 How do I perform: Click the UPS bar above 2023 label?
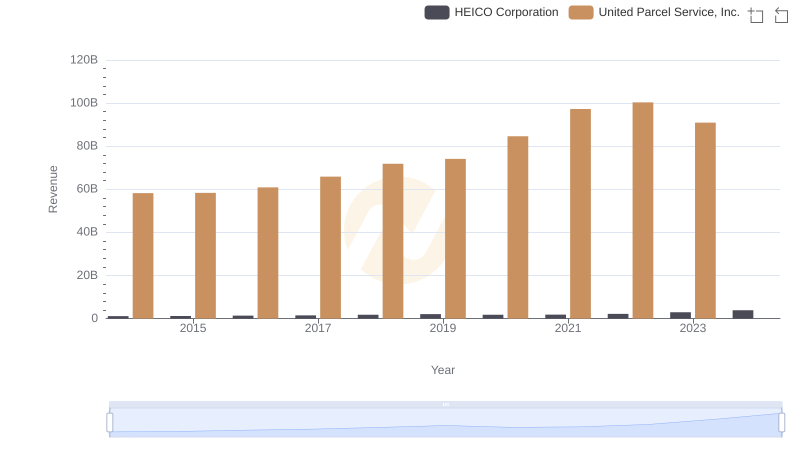tap(706, 220)
